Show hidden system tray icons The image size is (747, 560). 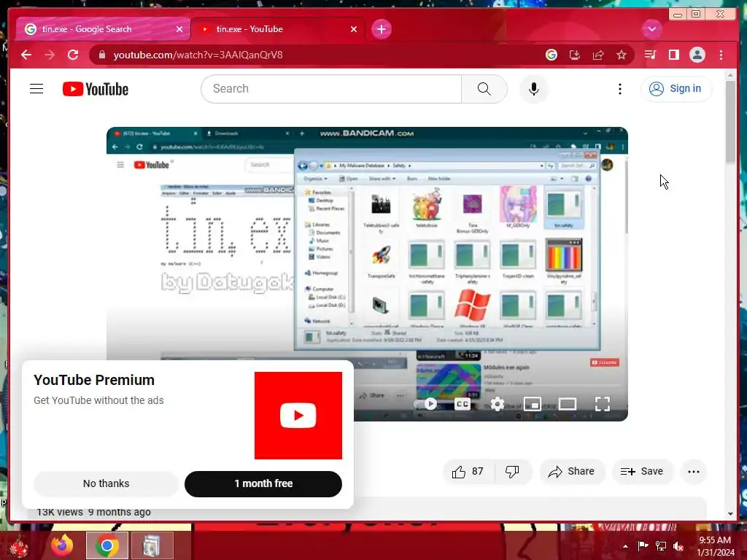(x=625, y=546)
